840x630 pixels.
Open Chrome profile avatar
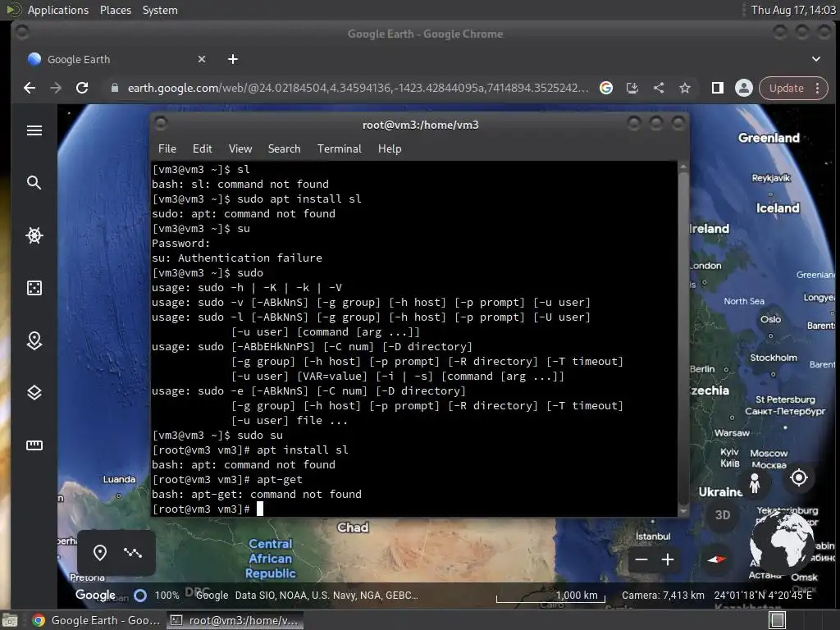click(743, 88)
